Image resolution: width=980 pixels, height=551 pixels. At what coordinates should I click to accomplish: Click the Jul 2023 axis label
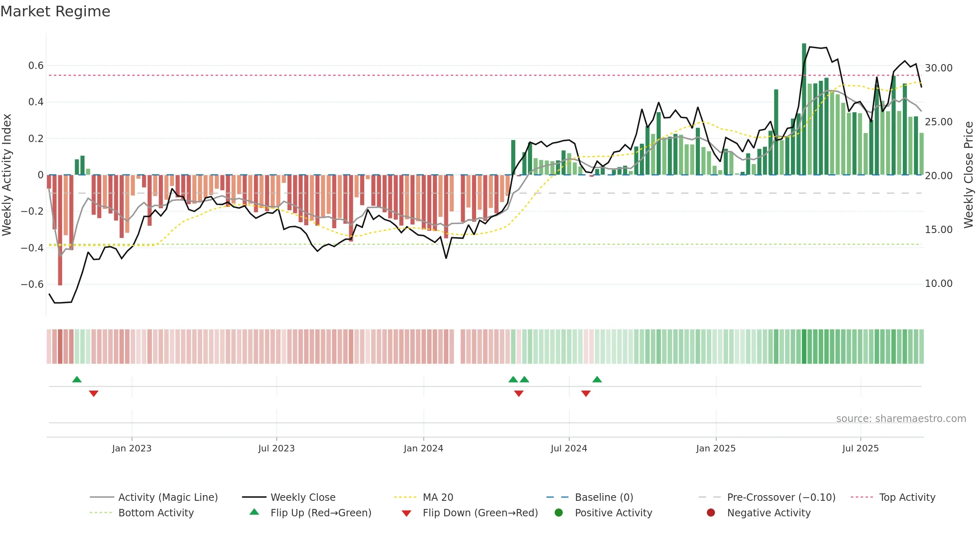tap(276, 449)
